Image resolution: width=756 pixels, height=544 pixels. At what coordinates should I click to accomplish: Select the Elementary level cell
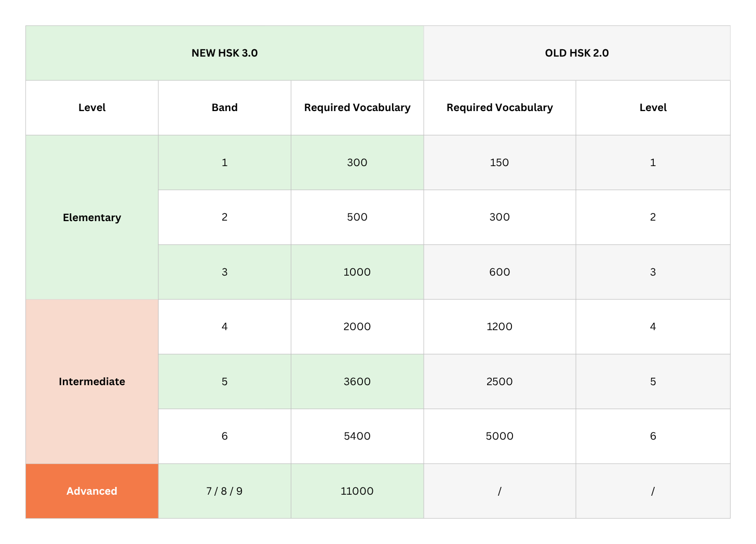click(x=92, y=217)
